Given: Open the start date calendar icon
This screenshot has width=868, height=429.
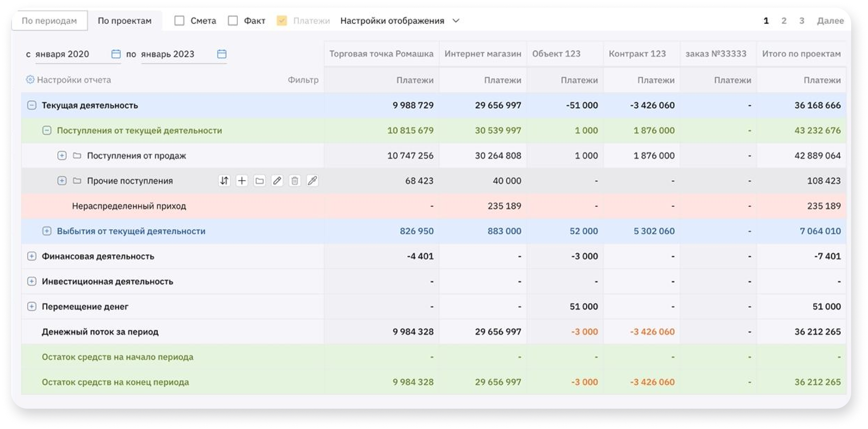Looking at the screenshot, I should click(116, 54).
